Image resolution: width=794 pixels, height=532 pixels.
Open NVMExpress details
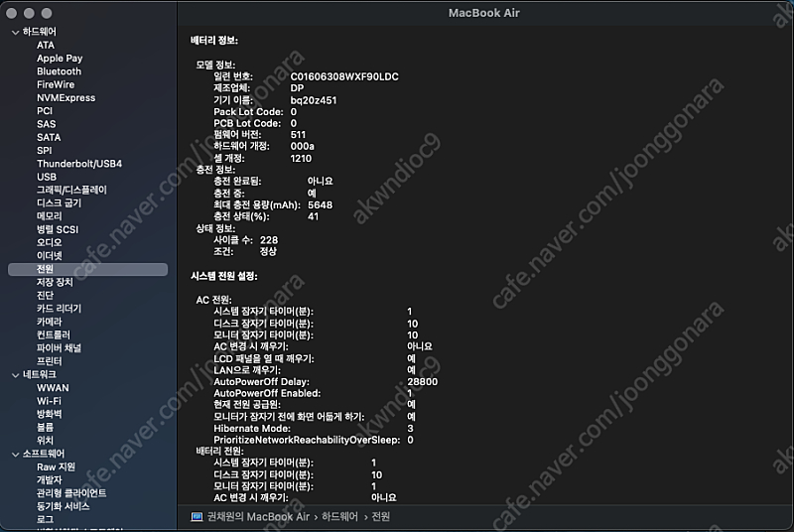click(66, 97)
